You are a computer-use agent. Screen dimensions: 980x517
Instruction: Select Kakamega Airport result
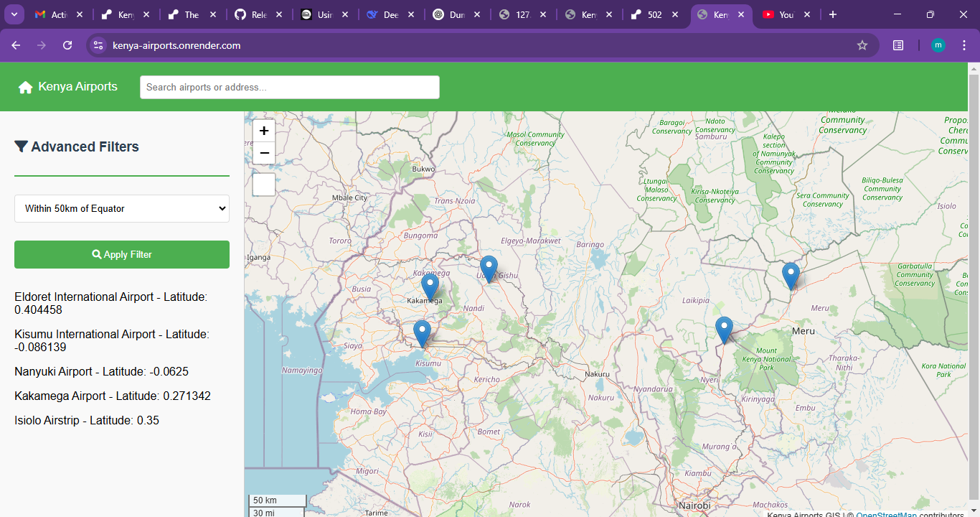(x=113, y=396)
